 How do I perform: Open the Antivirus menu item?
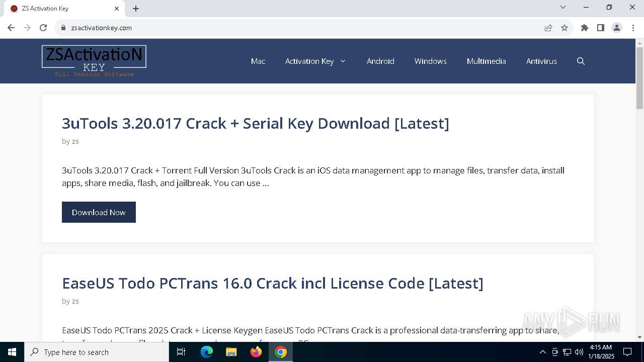pyautogui.click(x=541, y=61)
